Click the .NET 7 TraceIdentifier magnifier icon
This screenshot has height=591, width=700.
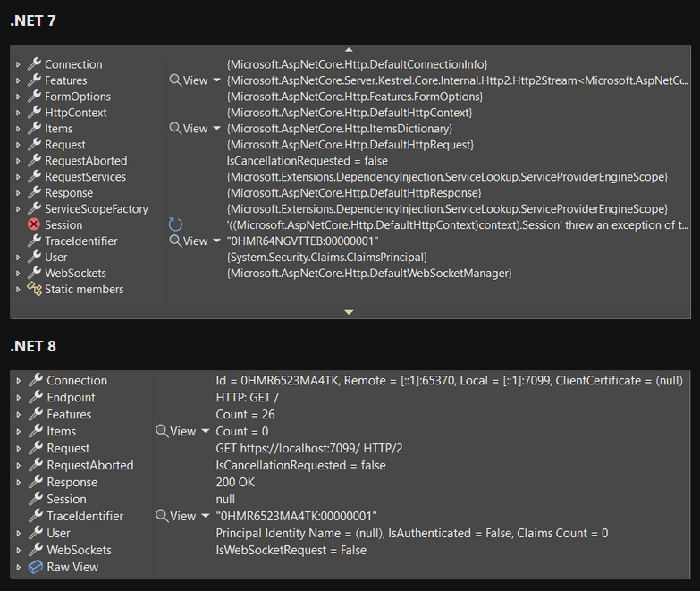[x=175, y=241]
